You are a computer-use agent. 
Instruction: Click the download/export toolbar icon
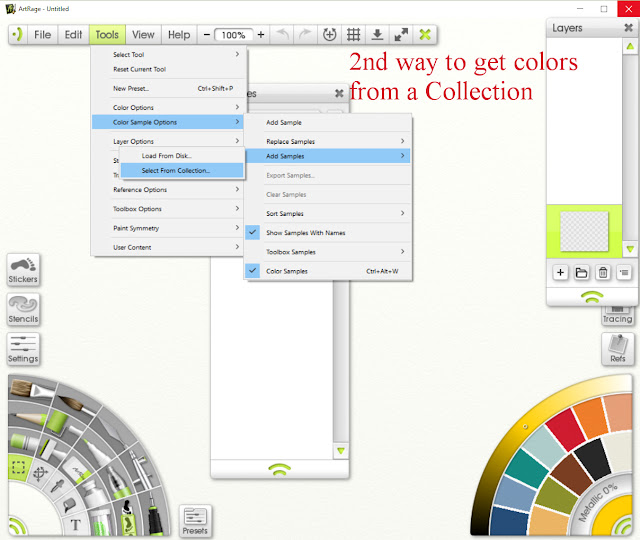coord(378,35)
